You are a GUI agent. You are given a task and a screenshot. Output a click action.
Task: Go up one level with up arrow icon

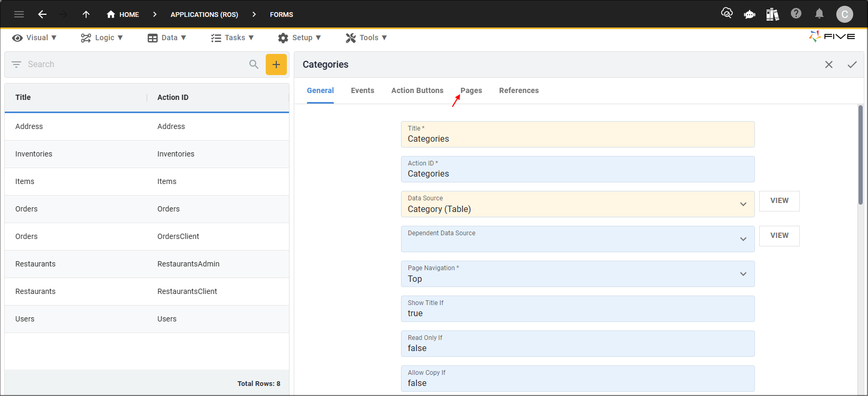(86, 14)
